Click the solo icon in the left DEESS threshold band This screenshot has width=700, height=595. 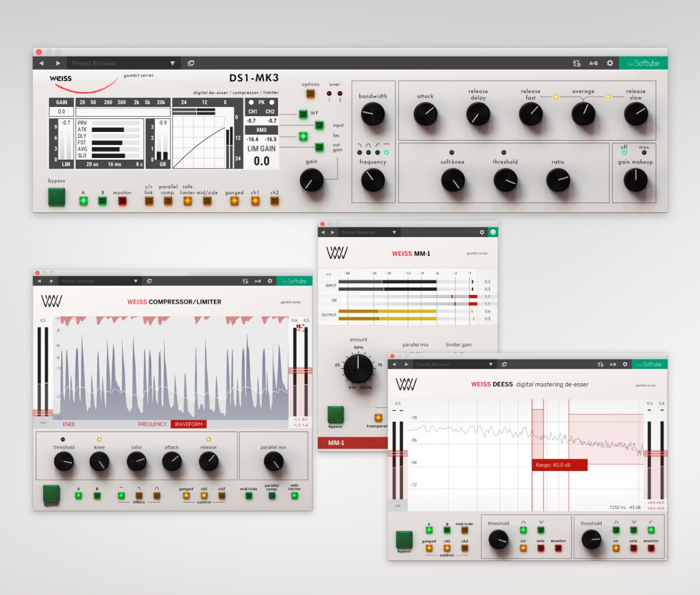(540, 548)
